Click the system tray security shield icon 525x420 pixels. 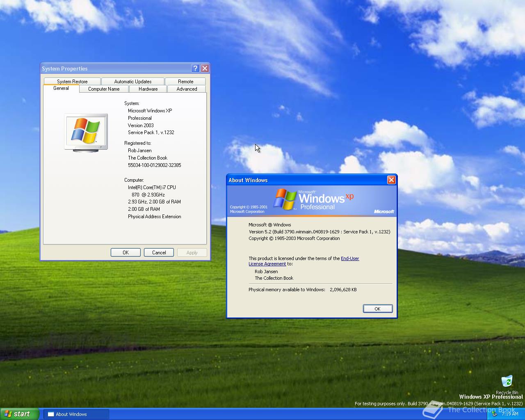(495, 414)
